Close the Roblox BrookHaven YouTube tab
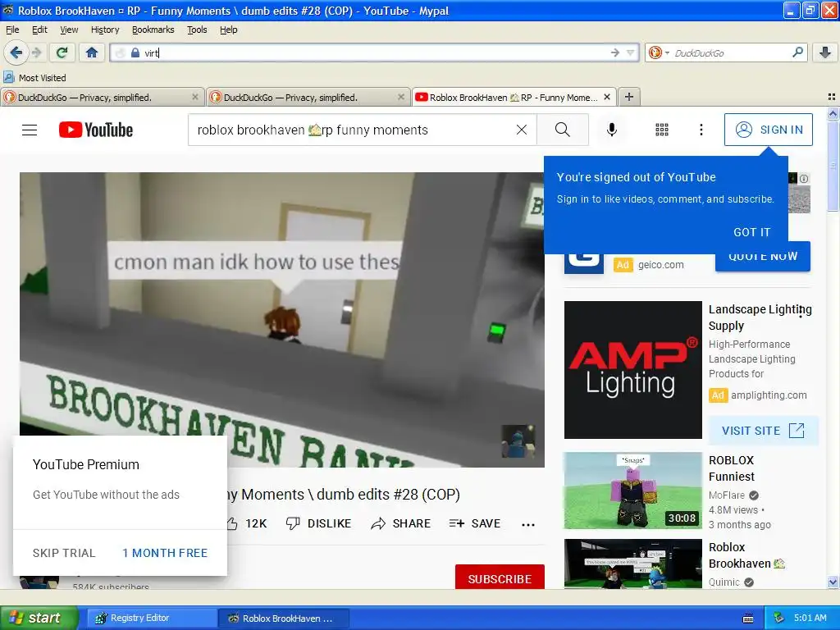Image resolution: width=840 pixels, height=630 pixels. click(x=607, y=97)
